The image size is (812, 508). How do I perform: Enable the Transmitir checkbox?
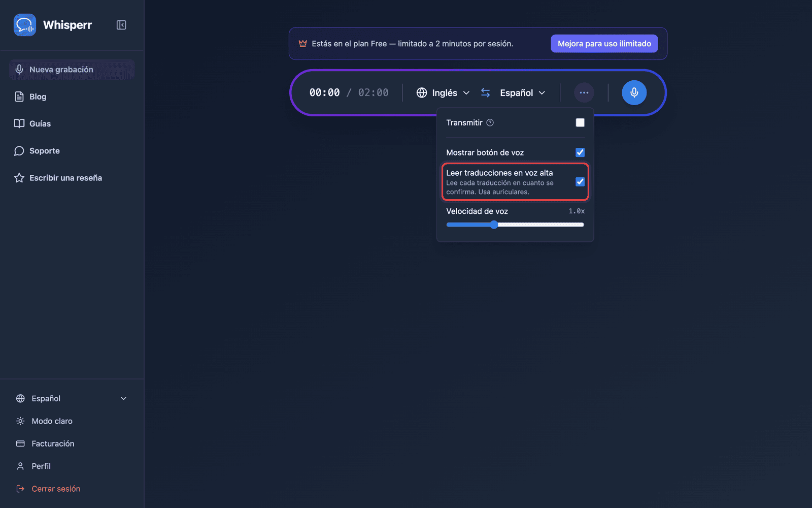(580, 122)
